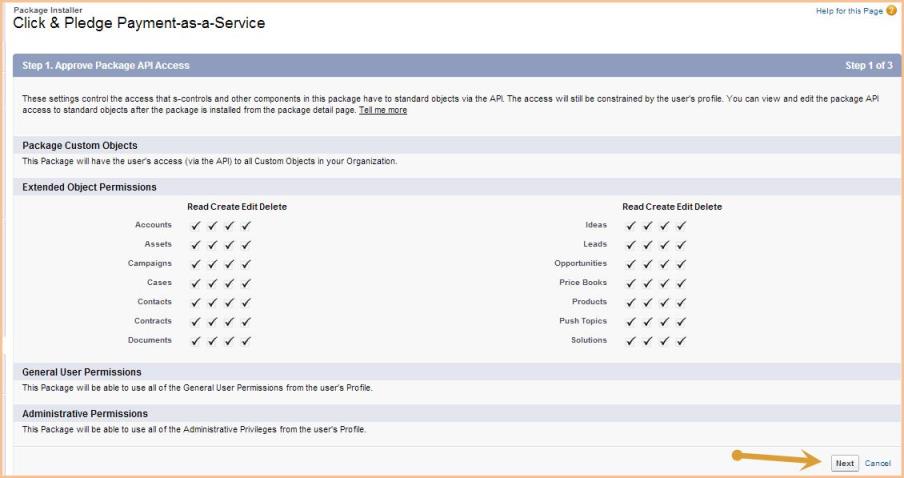Screen dimensions: 904x478
Task: Click the Next button
Action: click(845, 464)
